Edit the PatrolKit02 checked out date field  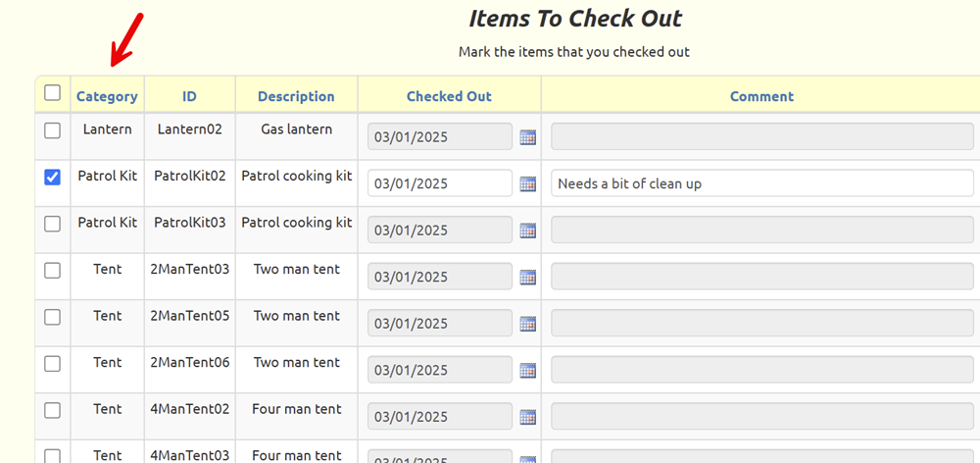click(x=439, y=183)
